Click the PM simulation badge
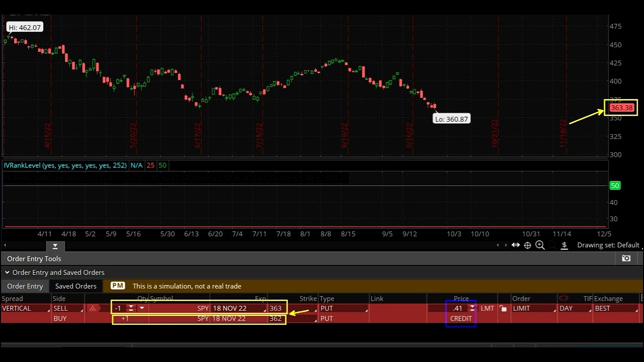The image size is (644, 362). tap(118, 286)
